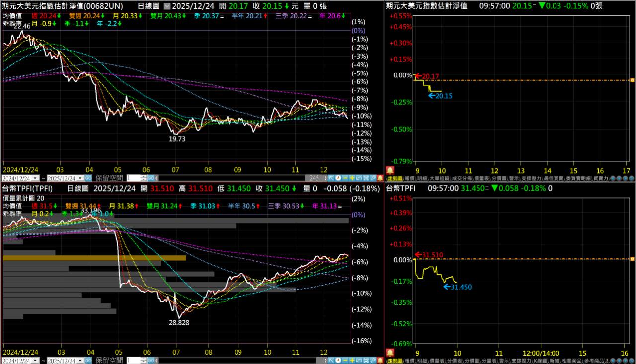The image size is (636, 364).
Task: Click the bell icon above the 00682UN intraday tabs
Action: pos(389,170)
